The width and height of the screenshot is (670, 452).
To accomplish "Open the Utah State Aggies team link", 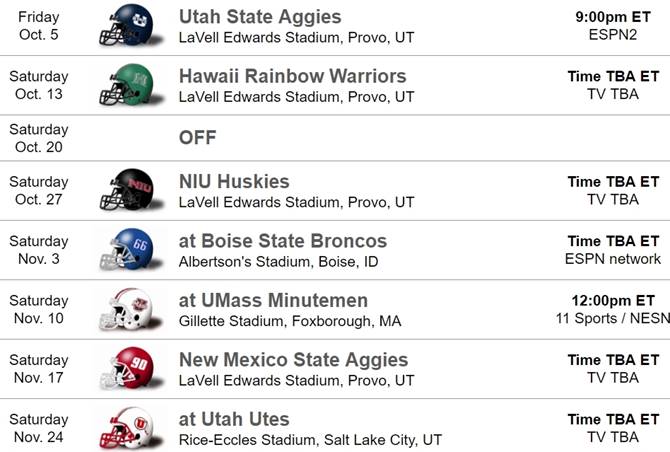I will [x=260, y=17].
